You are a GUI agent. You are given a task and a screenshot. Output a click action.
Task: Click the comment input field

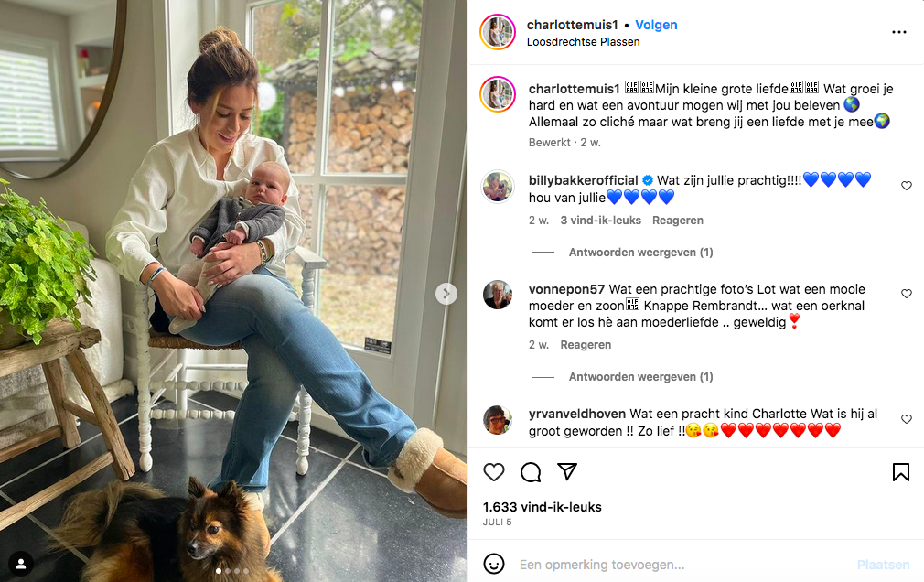tap(683, 565)
